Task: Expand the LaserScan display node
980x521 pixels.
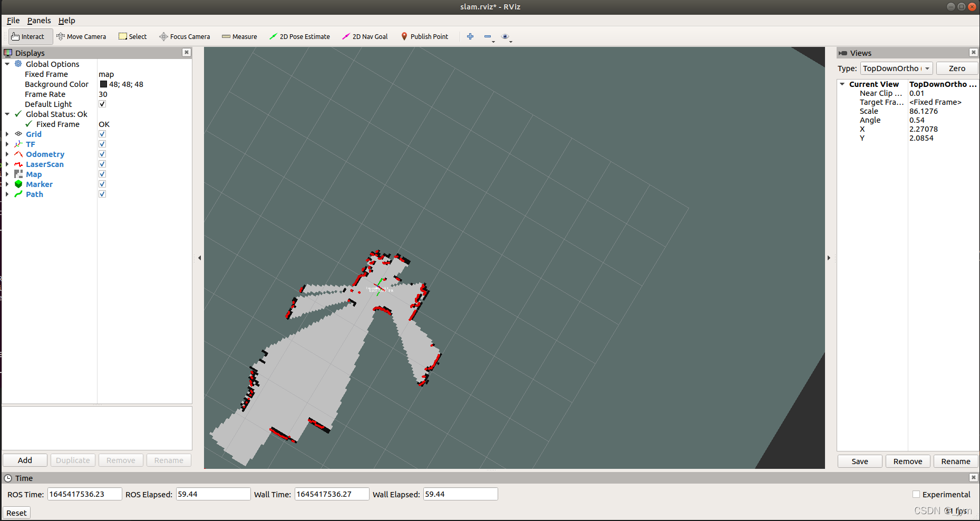Action: tap(7, 164)
